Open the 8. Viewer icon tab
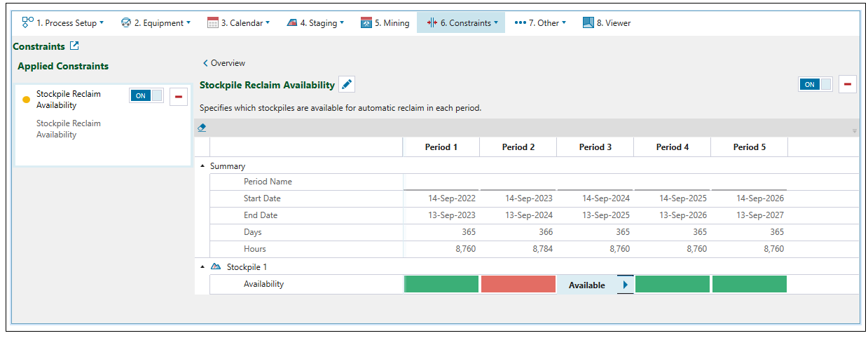This screenshot has height=338, width=868. (x=607, y=22)
